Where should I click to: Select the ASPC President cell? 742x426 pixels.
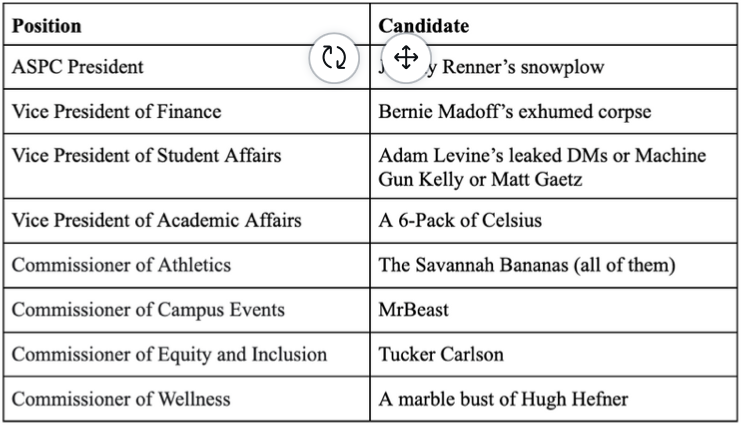[x=78, y=67]
